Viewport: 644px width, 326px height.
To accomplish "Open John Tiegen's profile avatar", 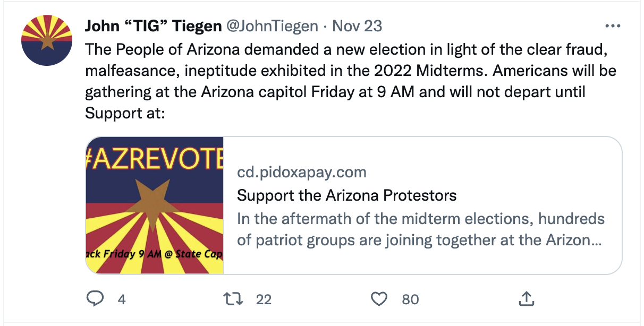I will pos(47,40).
